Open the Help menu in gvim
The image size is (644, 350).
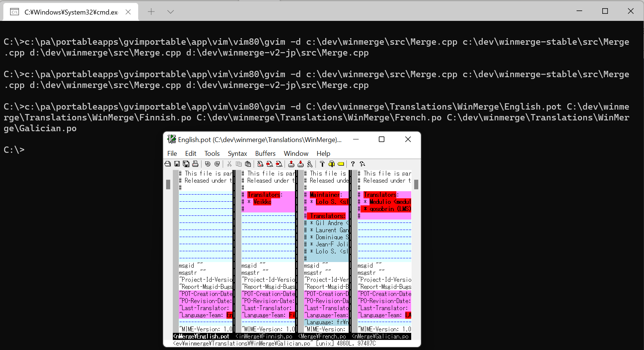pos(323,154)
